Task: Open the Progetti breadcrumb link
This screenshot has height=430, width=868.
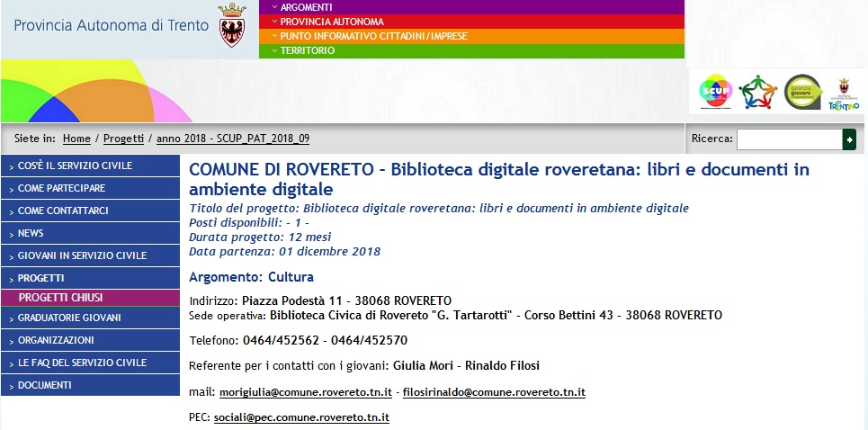Action: (123, 139)
